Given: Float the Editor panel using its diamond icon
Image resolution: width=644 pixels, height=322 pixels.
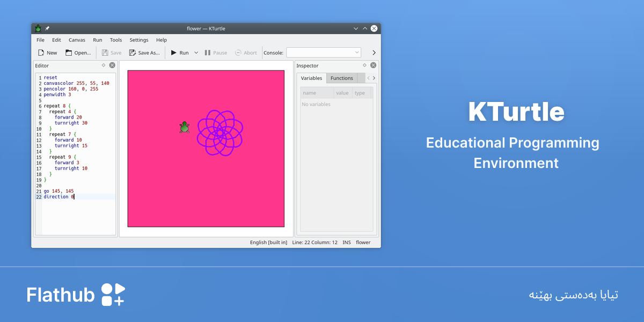Looking at the screenshot, I should 104,65.
